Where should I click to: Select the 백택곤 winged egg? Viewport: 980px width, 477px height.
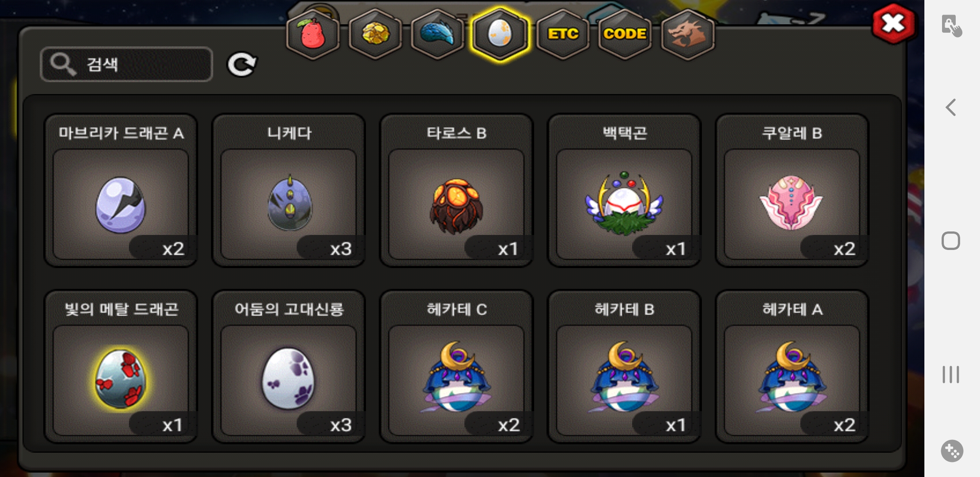[x=624, y=190]
